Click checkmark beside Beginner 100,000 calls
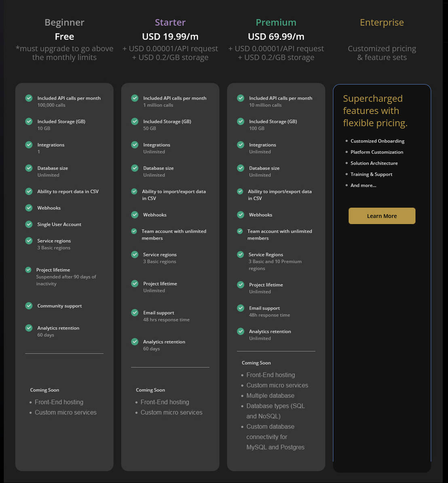The height and width of the screenshot is (483, 448). 29,98
